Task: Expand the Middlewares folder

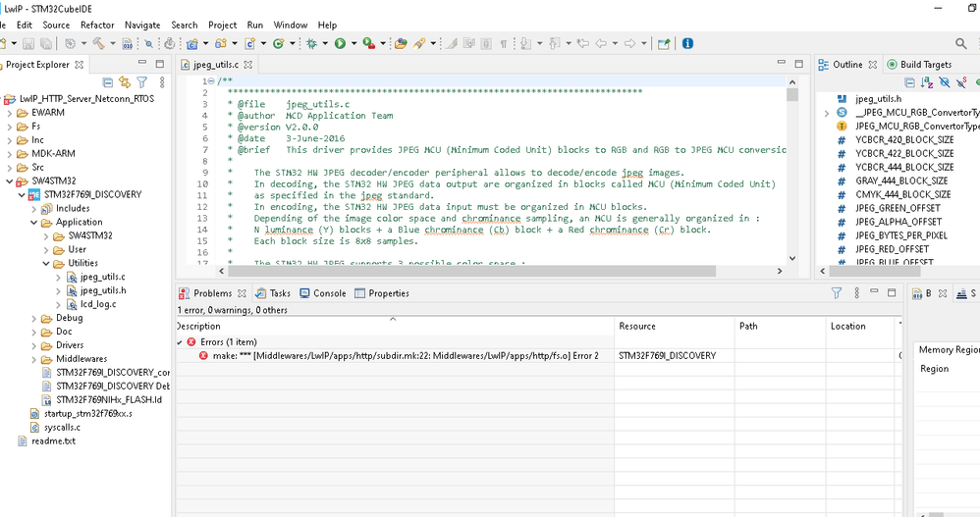Action: (33, 359)
